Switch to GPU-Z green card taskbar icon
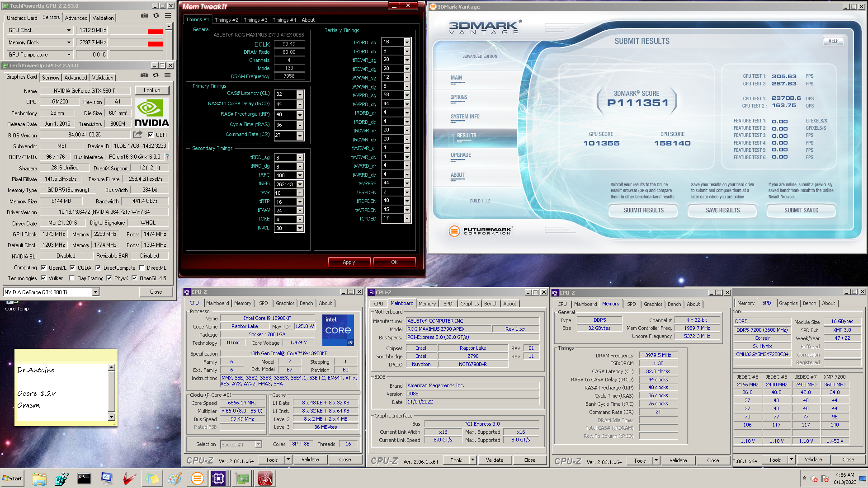Screen dimensions: 868x488 pyautogui.click(x=242, y=479)
